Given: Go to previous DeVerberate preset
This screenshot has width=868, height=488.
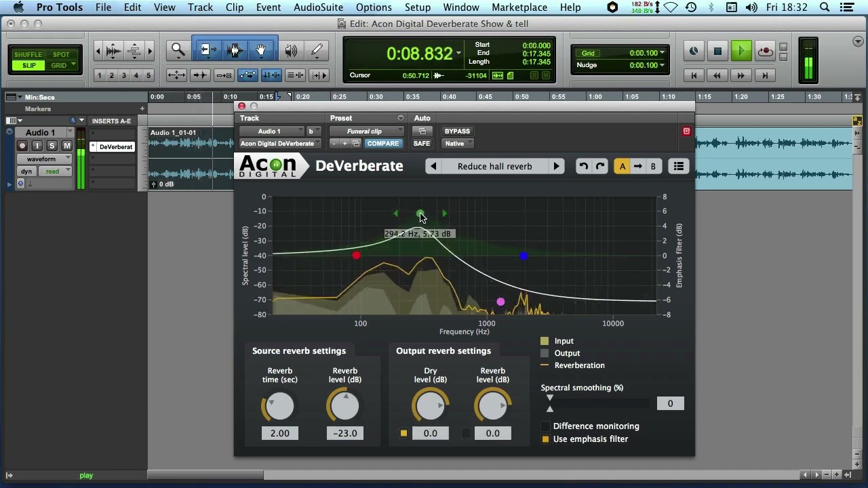Looking at the screenshot, I should tap(433, 166).
